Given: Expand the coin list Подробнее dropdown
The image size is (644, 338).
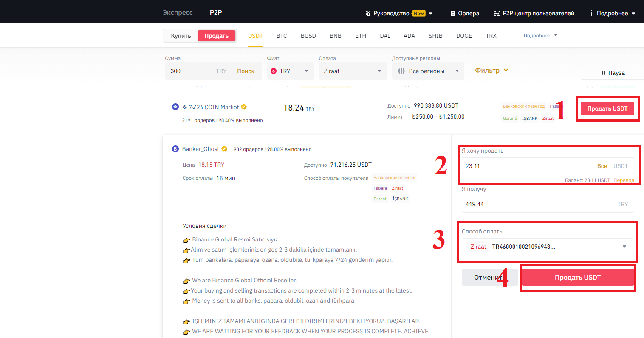Looking at the screenshot, I should point(540,36).
